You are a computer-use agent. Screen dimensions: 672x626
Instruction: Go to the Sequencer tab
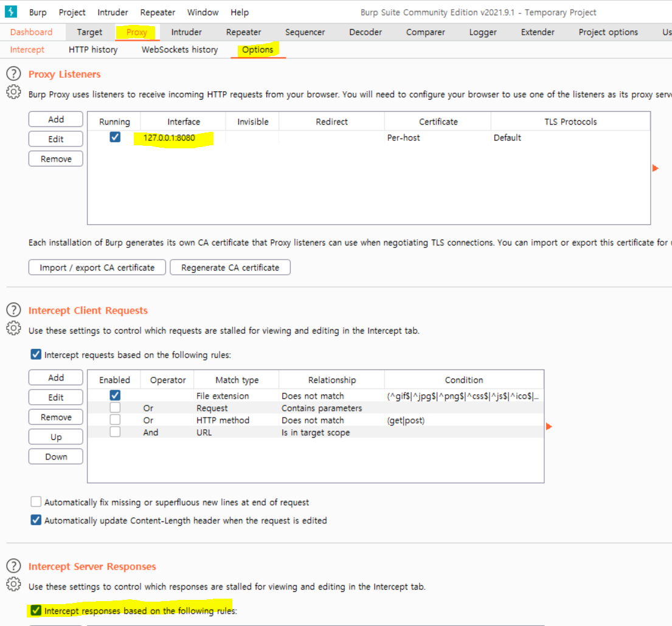tap(305, 32)
